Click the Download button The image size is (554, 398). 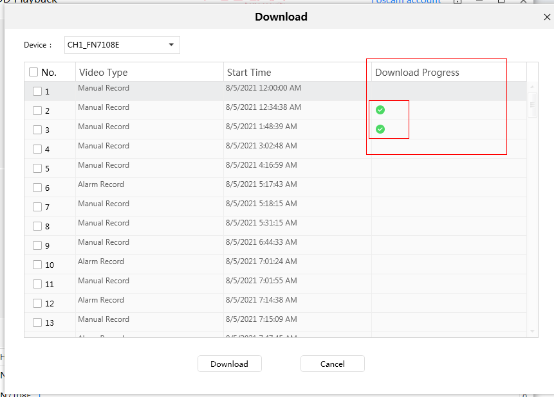tap(229, 364)
